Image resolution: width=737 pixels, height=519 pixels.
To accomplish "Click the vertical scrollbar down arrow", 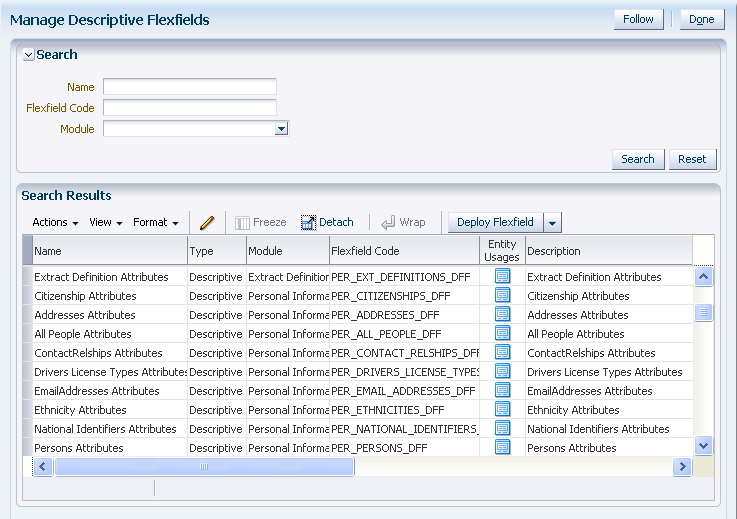I will click(x=703, y=445).
